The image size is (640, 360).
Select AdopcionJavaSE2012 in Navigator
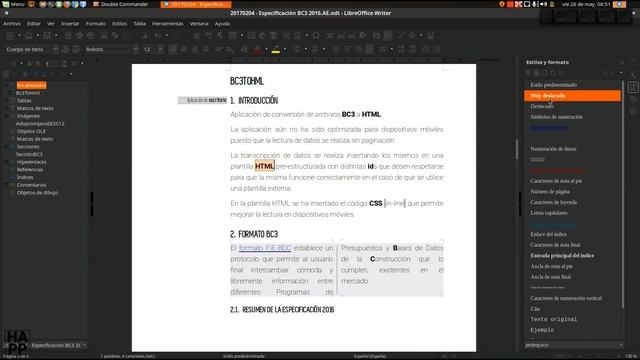[x=40, y=124]
